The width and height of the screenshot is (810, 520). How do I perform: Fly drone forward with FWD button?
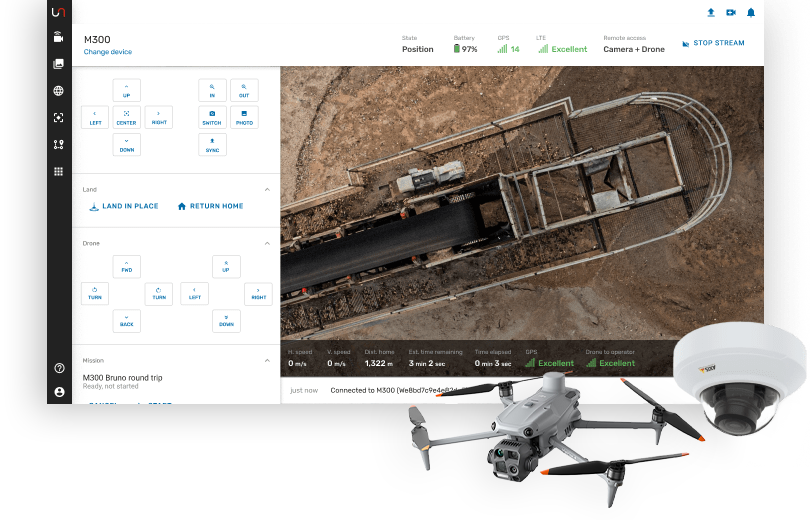[127, 266]
